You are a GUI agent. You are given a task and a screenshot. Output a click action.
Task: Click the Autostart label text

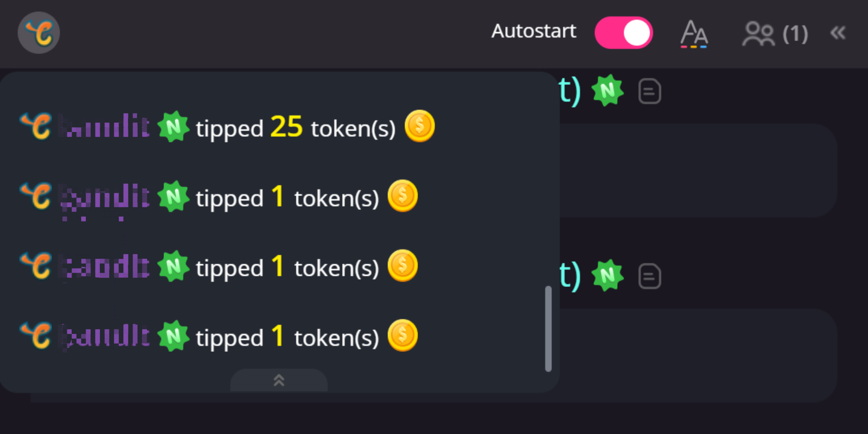coord(534,31)
